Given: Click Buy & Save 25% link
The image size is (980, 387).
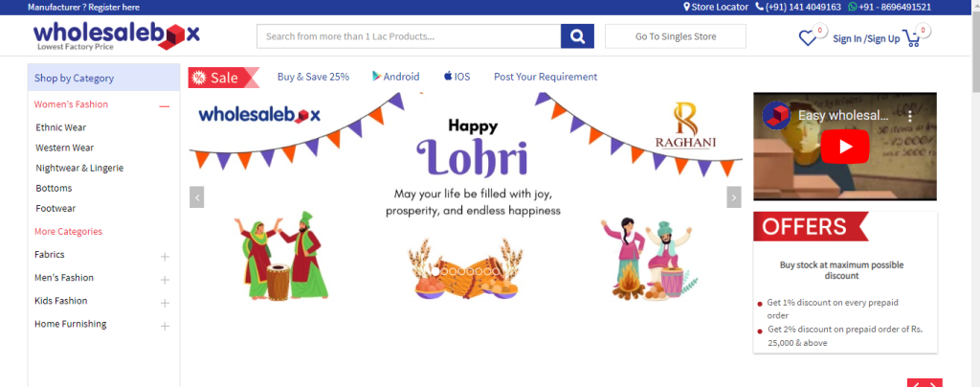Looking at the screenshot, I should click(313, 77).
